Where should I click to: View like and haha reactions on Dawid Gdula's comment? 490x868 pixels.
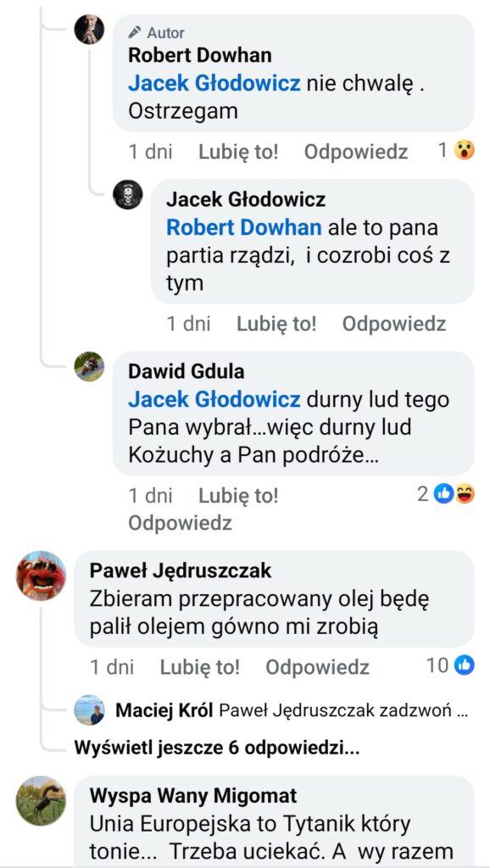(x=446, y=493)
